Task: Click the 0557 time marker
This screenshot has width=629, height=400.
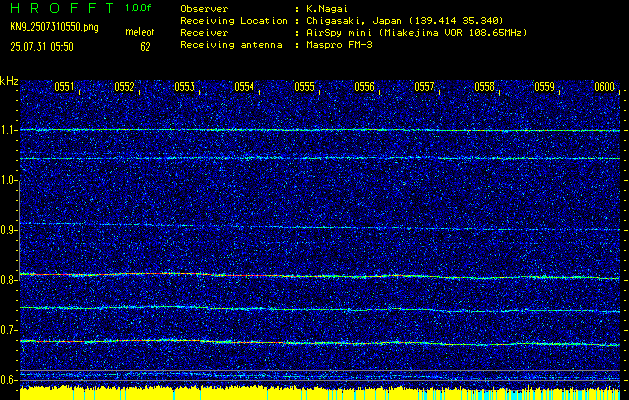Action: click(x=424, y=87)
